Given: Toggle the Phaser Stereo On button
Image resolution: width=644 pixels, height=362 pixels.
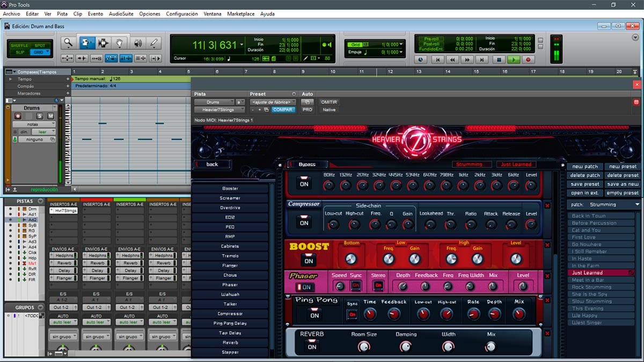Looking at the screenshot, I should point(378,285).
